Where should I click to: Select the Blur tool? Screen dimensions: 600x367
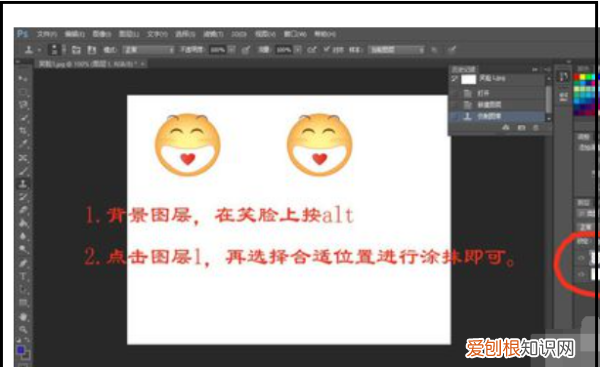[23, 236]
